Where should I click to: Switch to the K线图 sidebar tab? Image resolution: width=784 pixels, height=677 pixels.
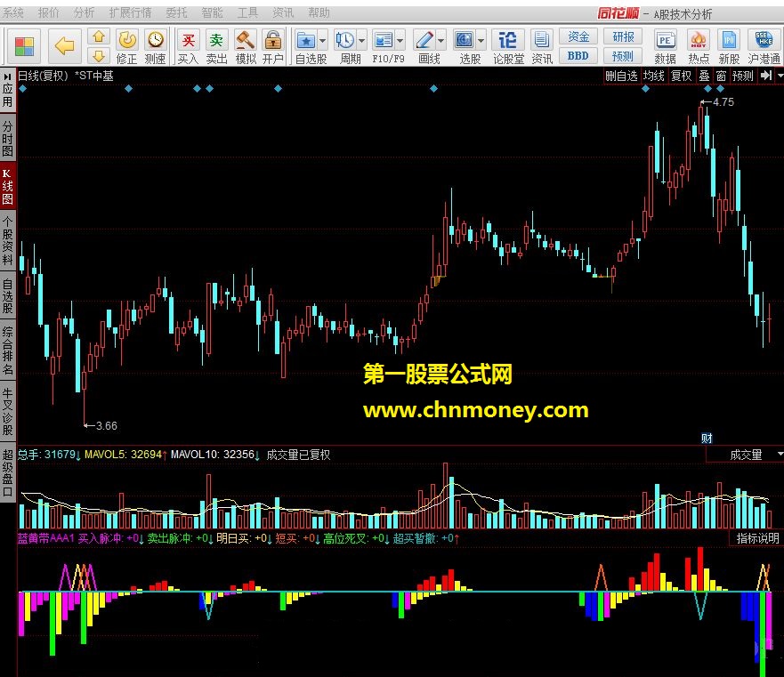pyautogui.click(x=7, y=187)
